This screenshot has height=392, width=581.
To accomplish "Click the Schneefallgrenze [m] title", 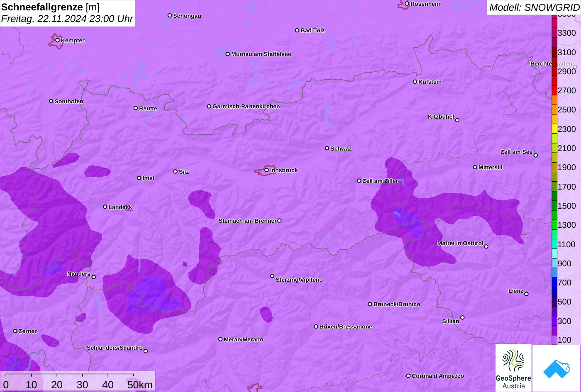I will 51,7.
